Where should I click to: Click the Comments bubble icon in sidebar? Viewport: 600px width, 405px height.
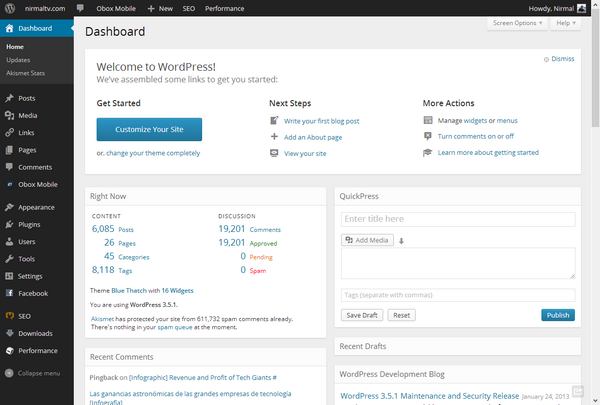click(9, 167)
